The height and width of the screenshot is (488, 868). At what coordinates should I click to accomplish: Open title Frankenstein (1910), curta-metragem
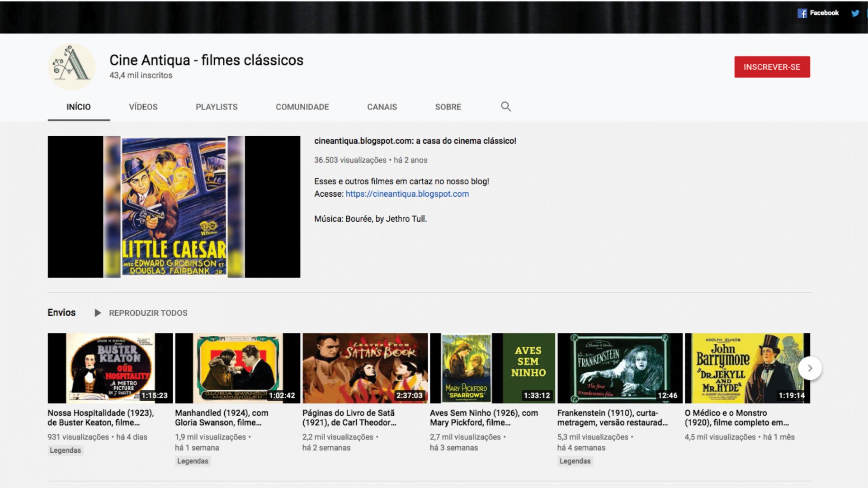coord(613,418)
